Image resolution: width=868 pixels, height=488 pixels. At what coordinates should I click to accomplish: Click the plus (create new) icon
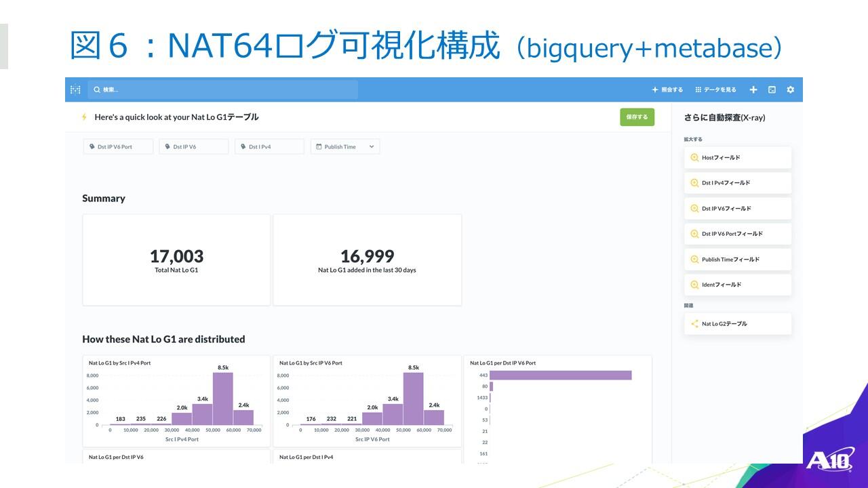coord(753,89)
